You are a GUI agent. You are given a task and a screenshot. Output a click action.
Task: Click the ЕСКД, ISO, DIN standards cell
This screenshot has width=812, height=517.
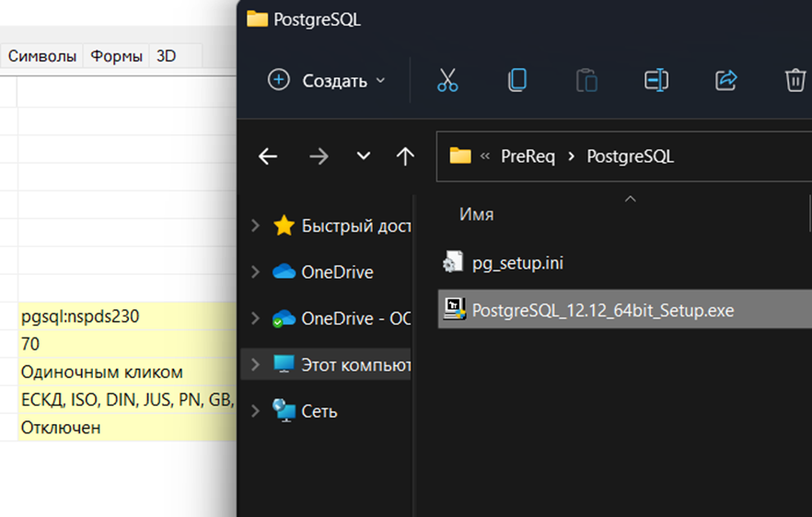click(x=127, y=400)
